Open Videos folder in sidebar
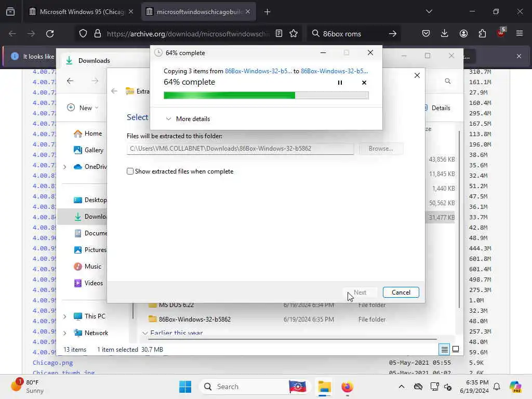The image size is (532, 399). [x=88, y=283]
